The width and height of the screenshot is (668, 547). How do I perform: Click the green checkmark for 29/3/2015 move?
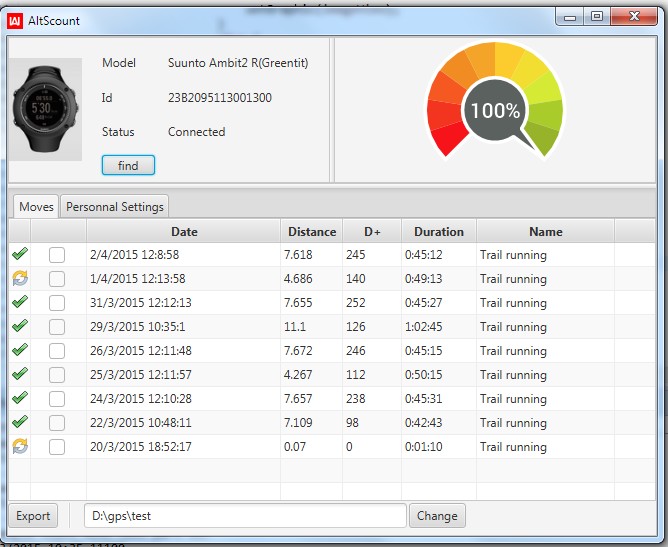tap(20, 326)
